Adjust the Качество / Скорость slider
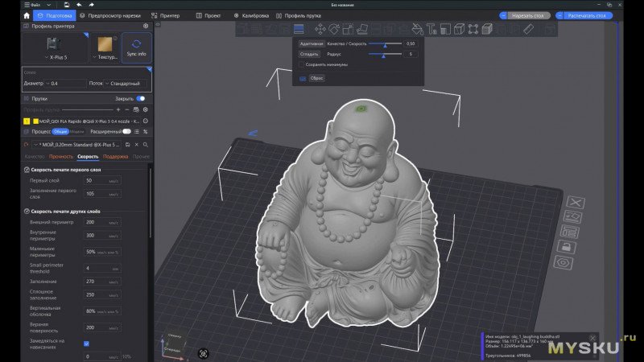 click(x=386, y=44)
